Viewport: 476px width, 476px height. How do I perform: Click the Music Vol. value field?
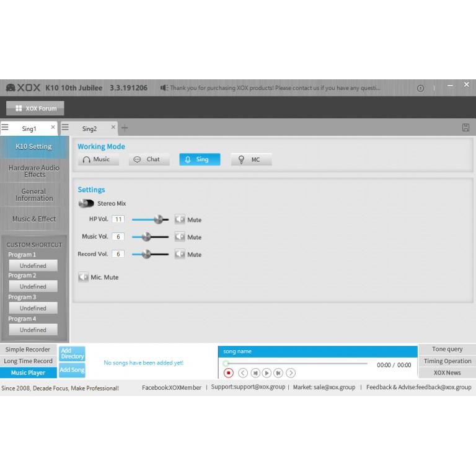point(118,237)
